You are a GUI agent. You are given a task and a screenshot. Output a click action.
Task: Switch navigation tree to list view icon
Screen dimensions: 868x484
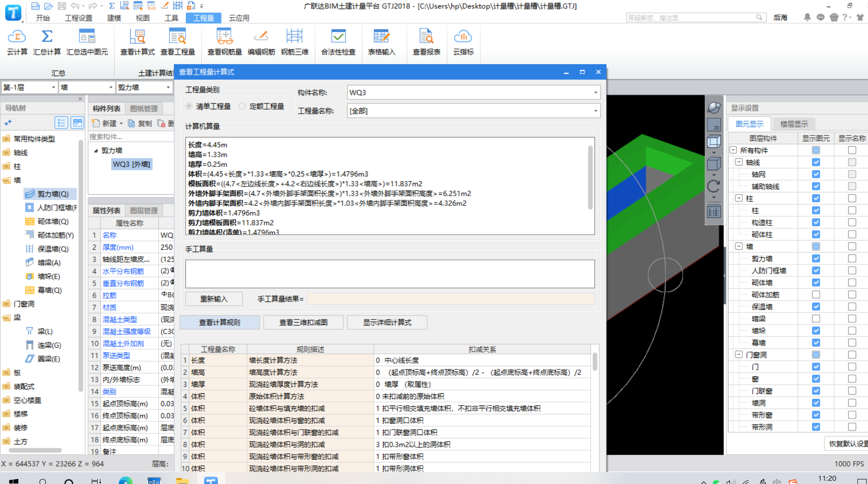point(61,122)
